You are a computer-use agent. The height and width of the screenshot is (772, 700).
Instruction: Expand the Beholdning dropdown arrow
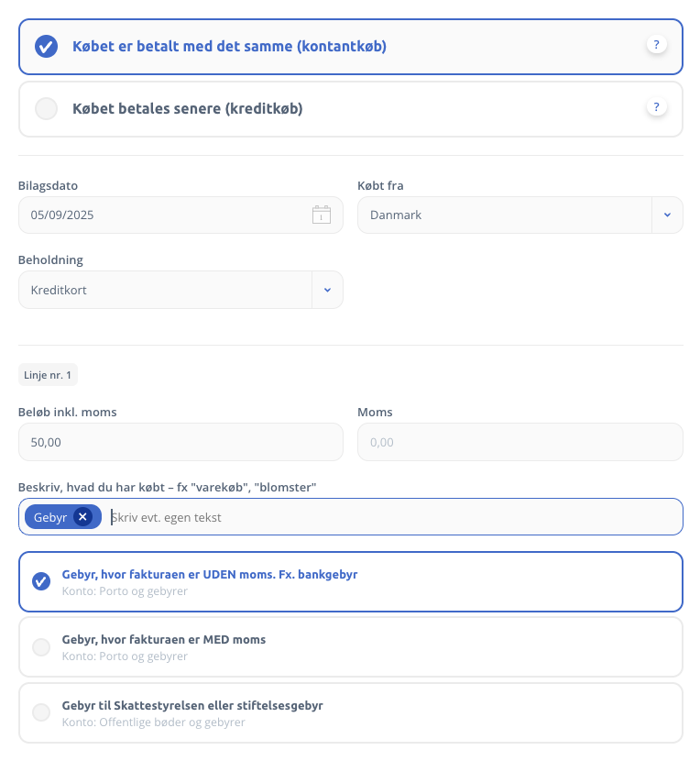click(x=327, y=290)
